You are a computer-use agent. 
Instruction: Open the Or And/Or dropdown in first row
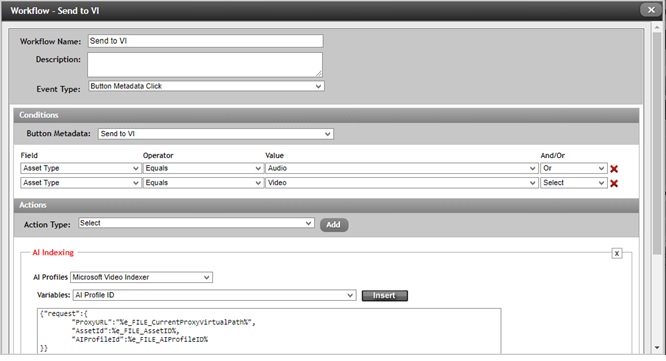tap(573, 169)
